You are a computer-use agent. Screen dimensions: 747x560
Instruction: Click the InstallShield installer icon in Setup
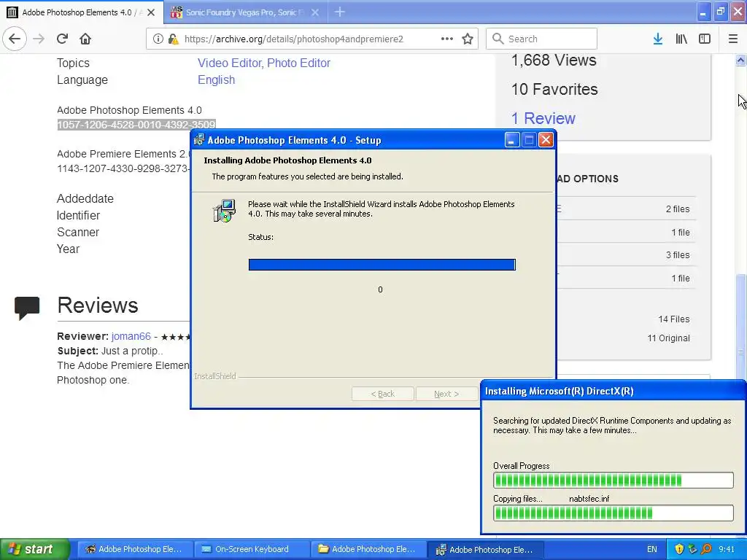(224, 211)
